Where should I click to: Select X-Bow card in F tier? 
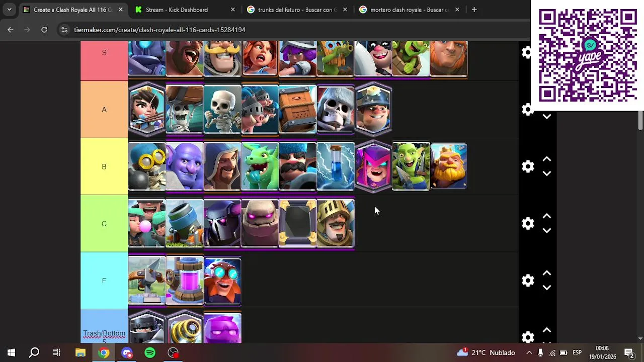coord(147,281)
